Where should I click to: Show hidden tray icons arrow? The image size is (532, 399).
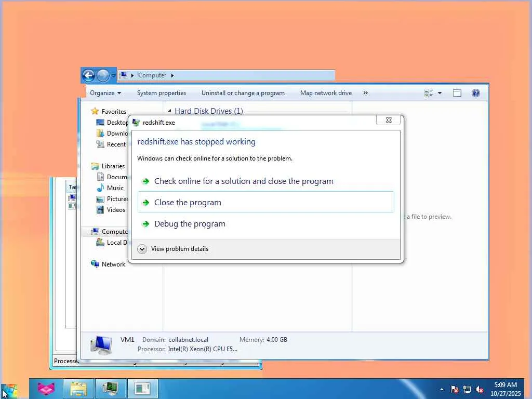(442, 389)
